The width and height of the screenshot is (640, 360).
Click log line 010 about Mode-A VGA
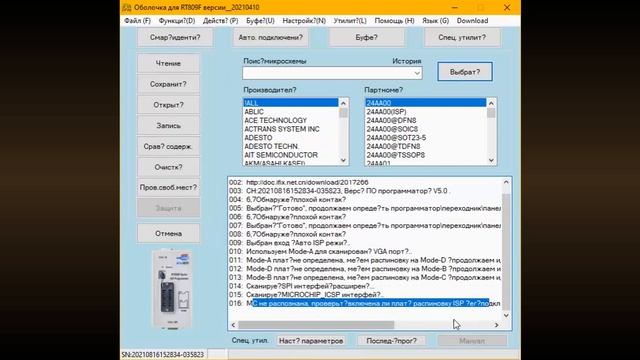(320, 251)
